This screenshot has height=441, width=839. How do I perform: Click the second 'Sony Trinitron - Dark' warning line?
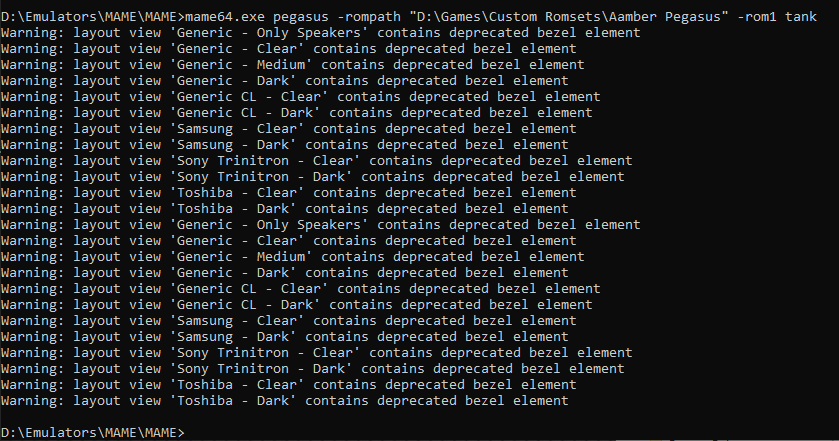pyautogui.click(x=312, y=369)
